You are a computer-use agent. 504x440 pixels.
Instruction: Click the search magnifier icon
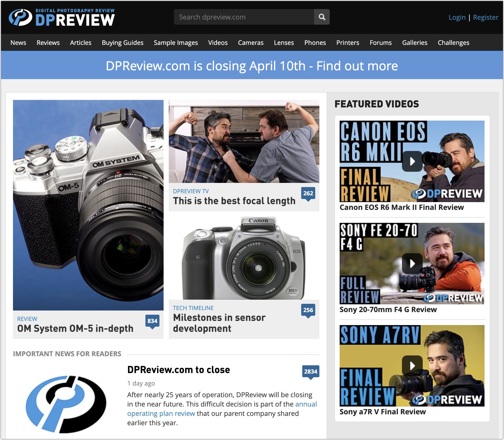(x=322, y=17)
